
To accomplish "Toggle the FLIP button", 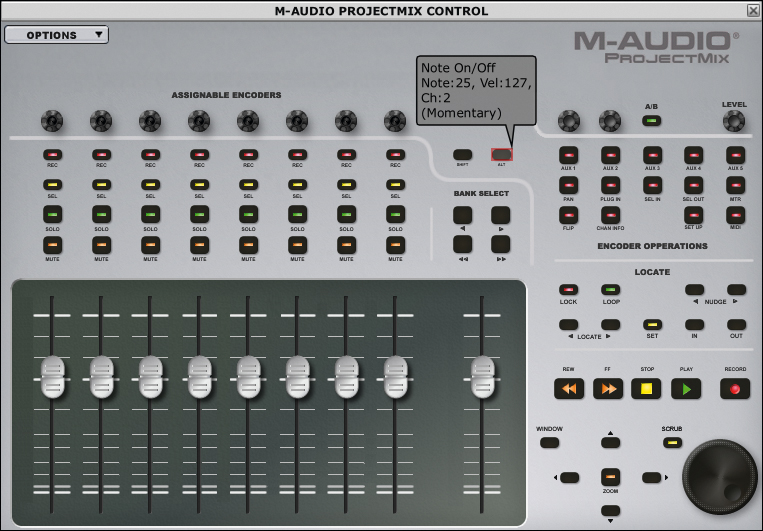I will 568,215.
